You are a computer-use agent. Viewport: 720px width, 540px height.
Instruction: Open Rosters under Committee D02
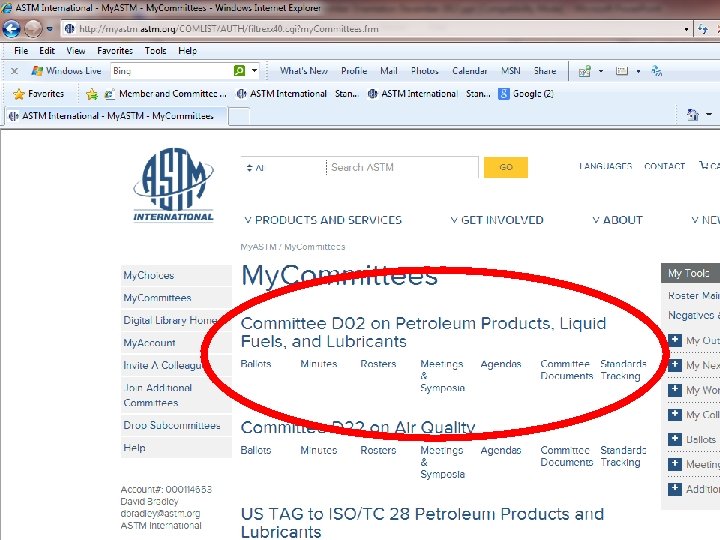point(378,364)
